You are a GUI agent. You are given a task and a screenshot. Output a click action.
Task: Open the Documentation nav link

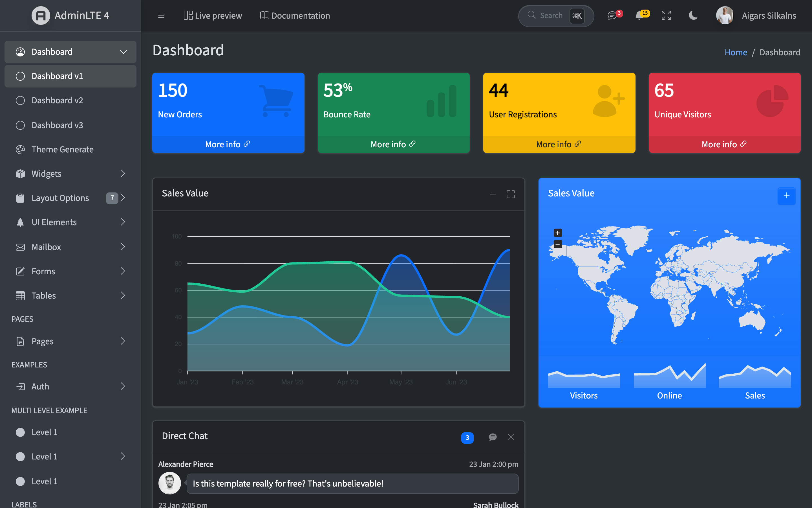(x=295, y=16)
